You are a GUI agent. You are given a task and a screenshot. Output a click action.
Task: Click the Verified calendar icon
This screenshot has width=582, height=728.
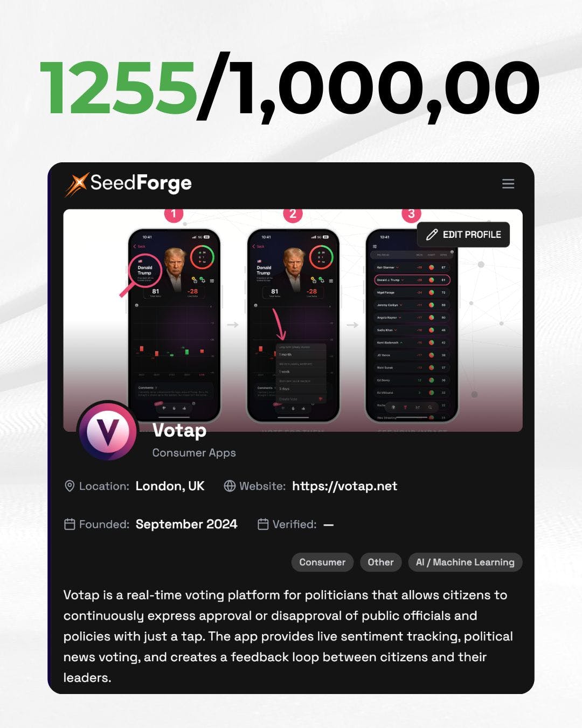tap(263, 524)
